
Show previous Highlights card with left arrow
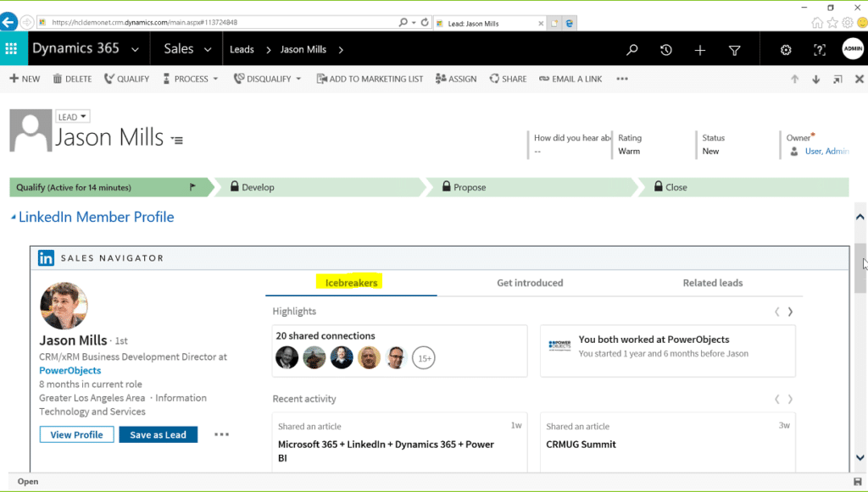point(776,312)
